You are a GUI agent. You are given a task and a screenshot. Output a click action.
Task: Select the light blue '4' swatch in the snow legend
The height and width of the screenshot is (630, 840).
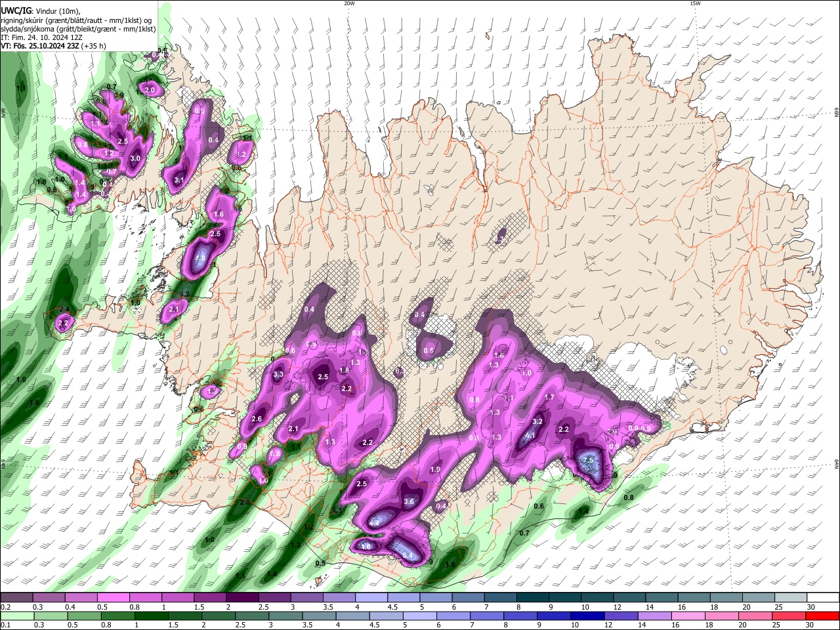tap(371, 598)
